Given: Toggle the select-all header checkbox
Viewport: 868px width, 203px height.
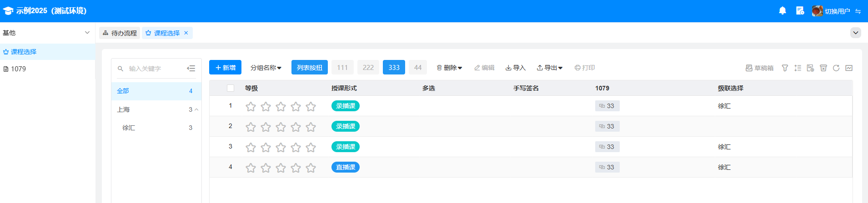Looking at the screenshot, I should 231,88.
